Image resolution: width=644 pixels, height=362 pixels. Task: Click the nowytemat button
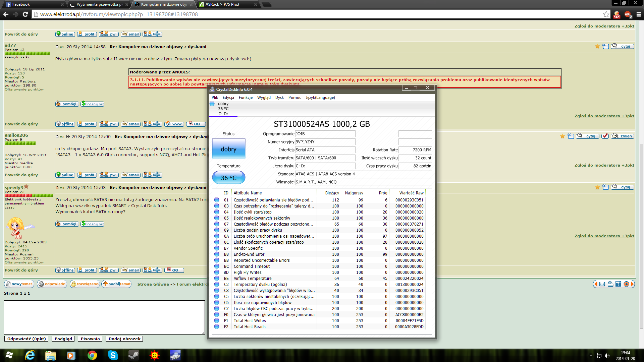click(x=19, y=284)
